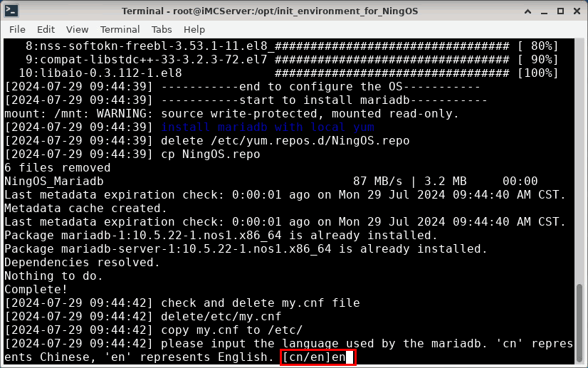This screenshot has width=588, height=368.
Task: Click the terminal app icon in title bar
Action: (11, 11)
